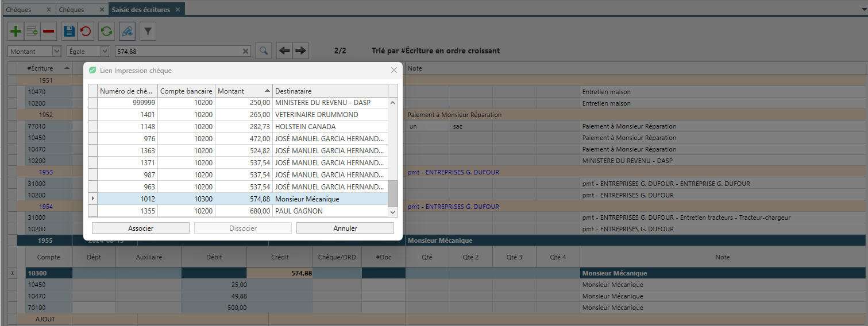Click the Annuler button
868x326 pixels.
pyautogui.click(x=345, y=228)
